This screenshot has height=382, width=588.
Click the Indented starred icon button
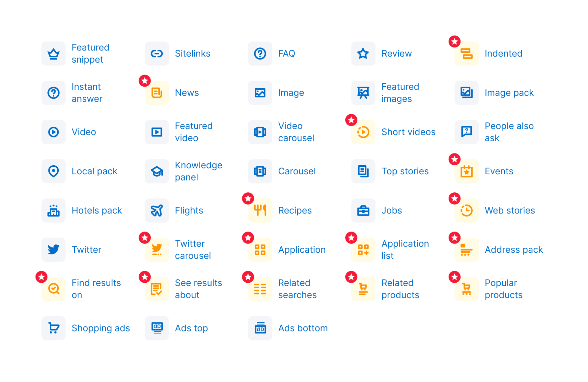pyautogui.click(x=465, y=53)
